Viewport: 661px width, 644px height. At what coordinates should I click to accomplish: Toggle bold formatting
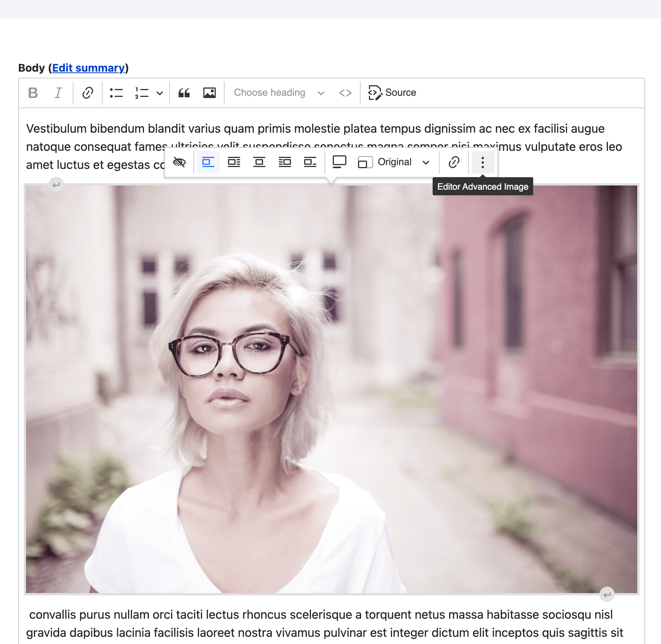coord(33,93)
